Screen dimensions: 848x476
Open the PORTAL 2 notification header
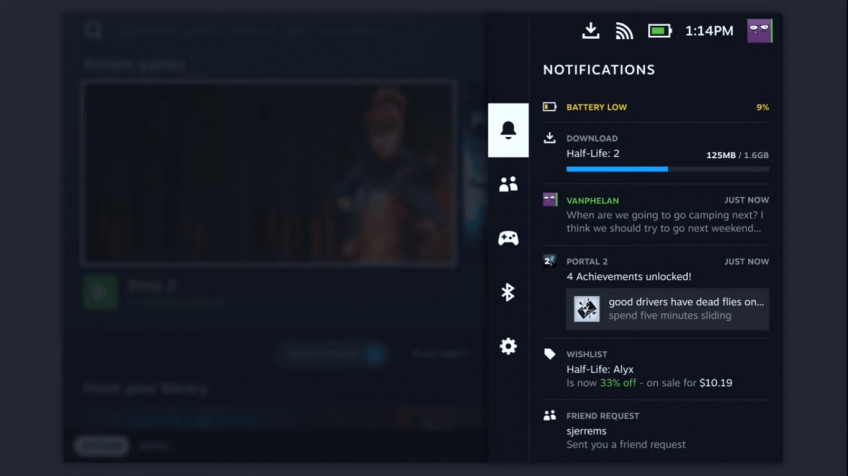tap(587, 261)
